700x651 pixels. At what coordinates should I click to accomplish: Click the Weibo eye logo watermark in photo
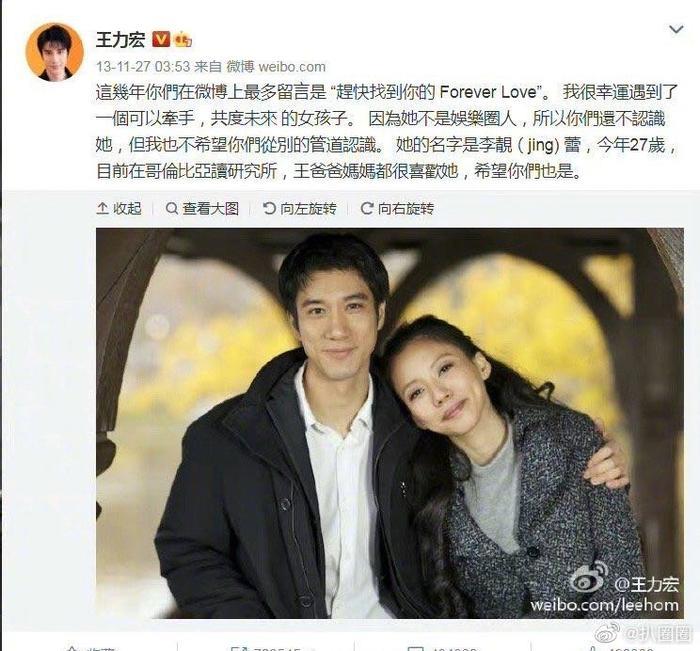pos(589,578)
